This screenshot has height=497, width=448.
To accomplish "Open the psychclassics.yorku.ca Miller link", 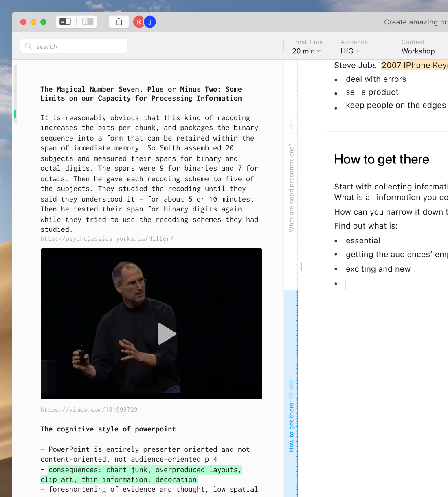I will (107, 239).
